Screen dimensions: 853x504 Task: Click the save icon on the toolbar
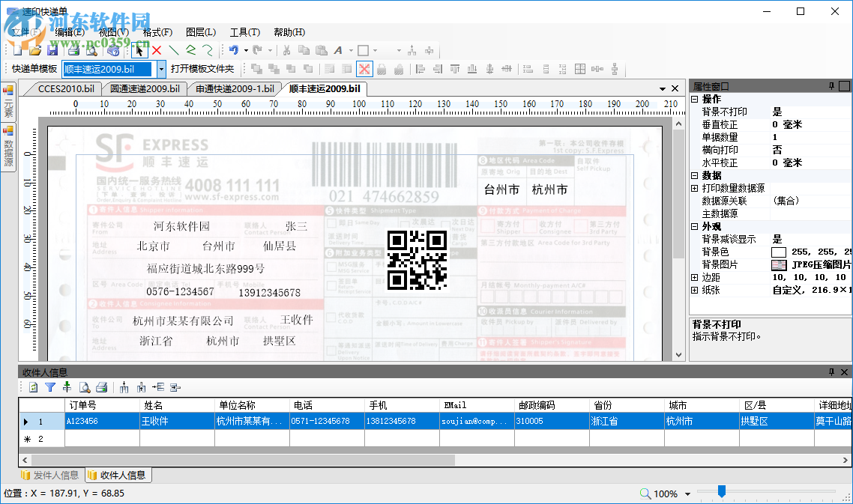[52, 50]
